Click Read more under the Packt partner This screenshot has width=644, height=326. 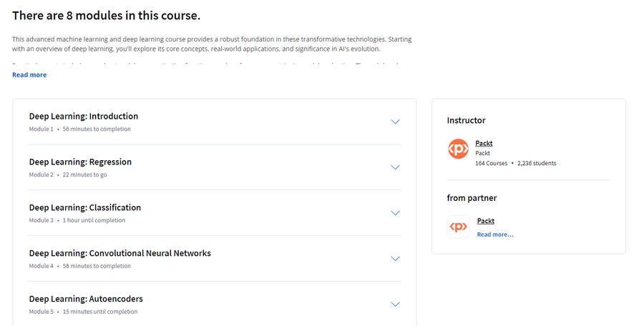coord(495,234)
